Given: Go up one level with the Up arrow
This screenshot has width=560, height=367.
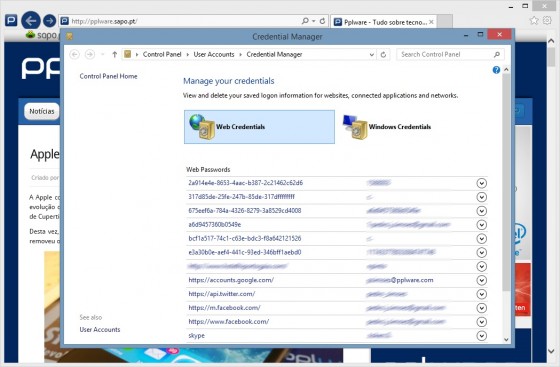Looking at the screenshot, I should pyautogui.click(x=114, y=54).
